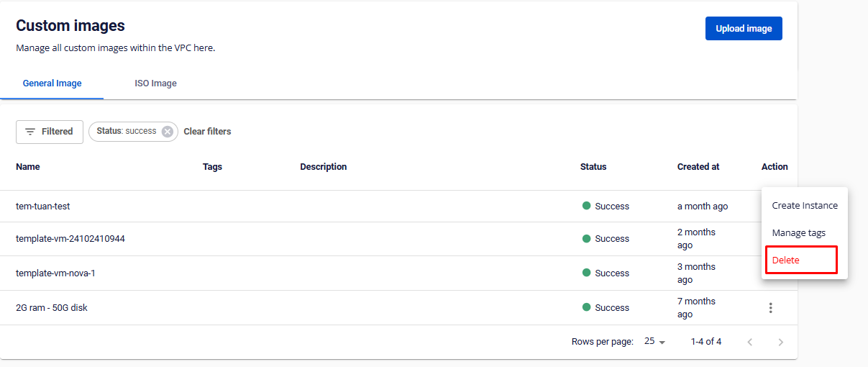The width and height of the screenshot is (868, 367).
Task: Select the template-vm-nova-1 image row
Action: coord(55,273)
